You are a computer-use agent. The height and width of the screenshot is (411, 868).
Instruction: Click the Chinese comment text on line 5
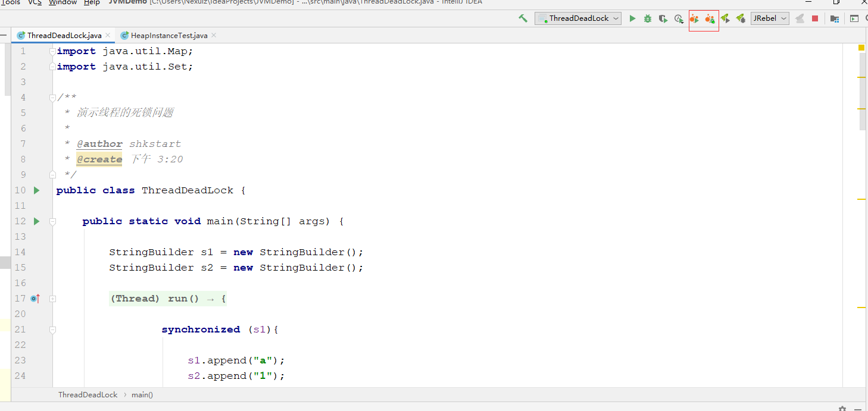(125, 113)
